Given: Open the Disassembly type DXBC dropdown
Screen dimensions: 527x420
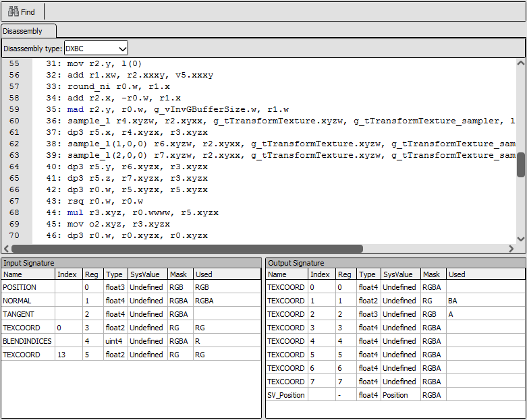Looking at the screenshot, I should tap(96, 49).
